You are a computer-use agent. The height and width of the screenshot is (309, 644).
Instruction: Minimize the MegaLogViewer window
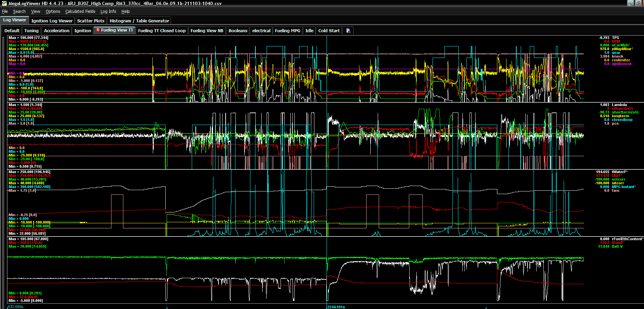(630, 3)
